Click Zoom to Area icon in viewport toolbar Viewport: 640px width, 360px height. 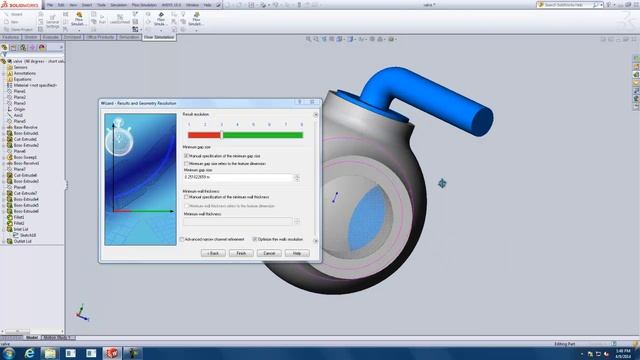[x=316, y=39]
